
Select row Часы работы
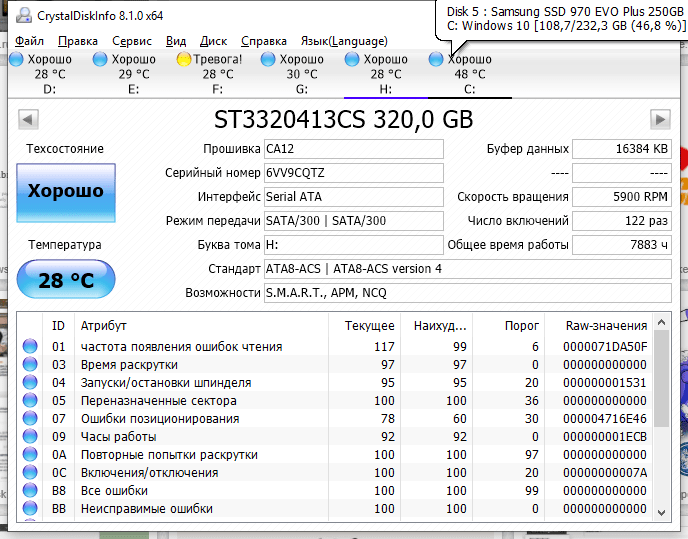click(x=335, y=436)
